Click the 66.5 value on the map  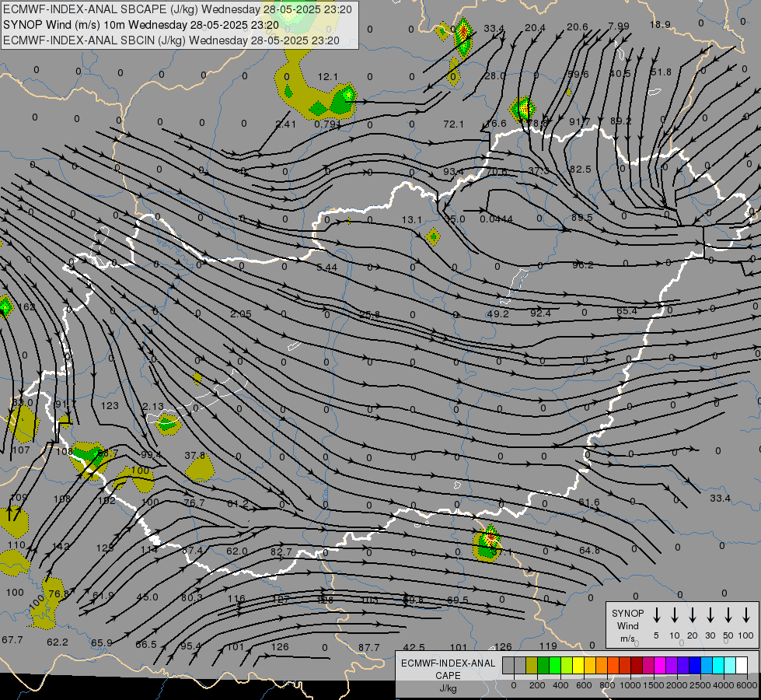tap(145, 644)
